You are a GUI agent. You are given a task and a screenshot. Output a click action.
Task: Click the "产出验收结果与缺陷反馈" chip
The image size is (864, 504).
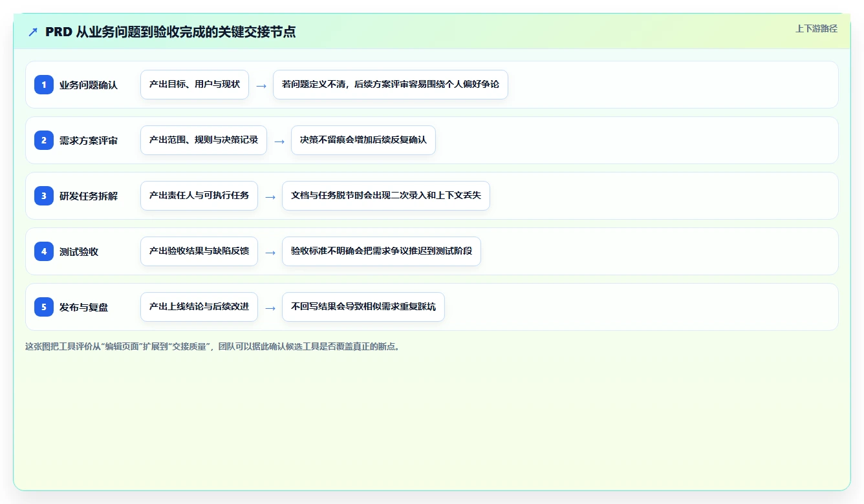point(199,251)
